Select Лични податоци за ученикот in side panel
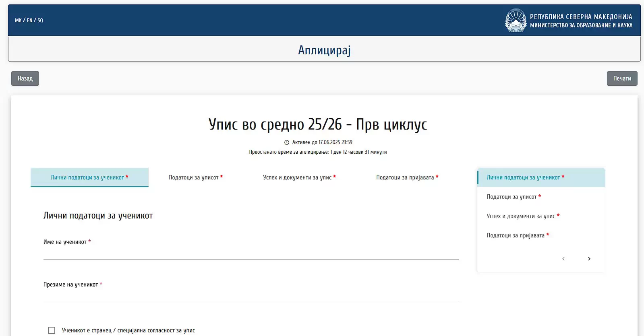 point(541,177)
